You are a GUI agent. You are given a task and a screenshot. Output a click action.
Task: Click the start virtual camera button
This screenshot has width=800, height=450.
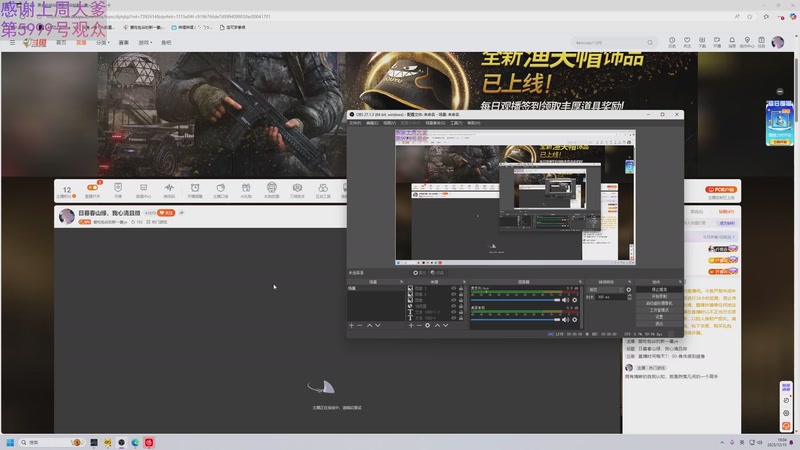pyautogui.click(x=659, y=303)
